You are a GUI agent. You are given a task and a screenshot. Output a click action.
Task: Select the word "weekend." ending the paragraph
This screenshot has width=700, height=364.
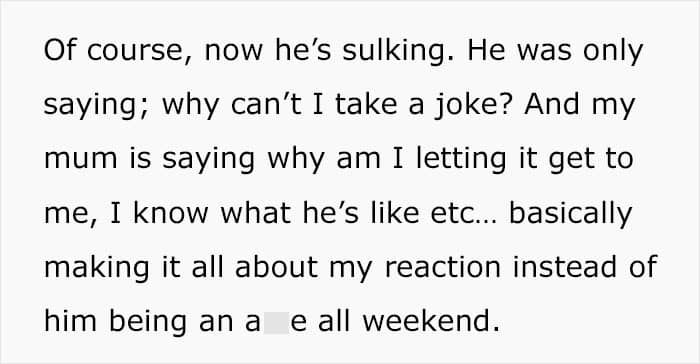431,321
